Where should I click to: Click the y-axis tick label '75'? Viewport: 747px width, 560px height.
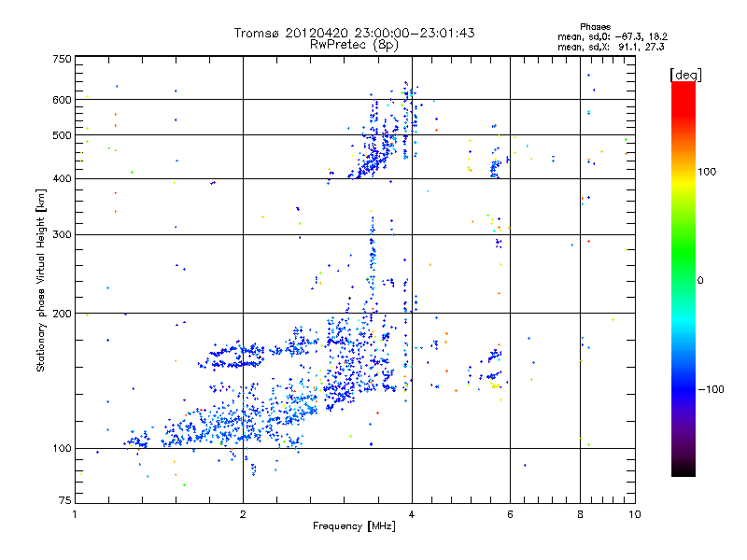65,500
